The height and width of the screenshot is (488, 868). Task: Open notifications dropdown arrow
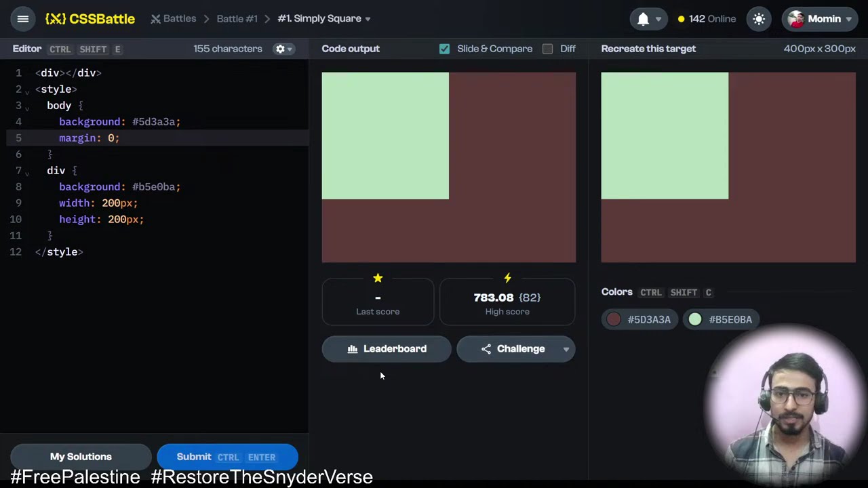coord(658,20)
